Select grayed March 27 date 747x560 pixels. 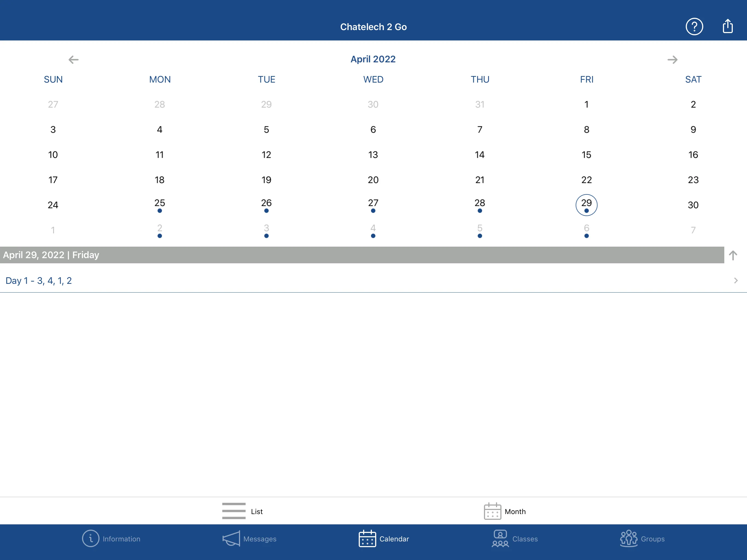(53, 104)
